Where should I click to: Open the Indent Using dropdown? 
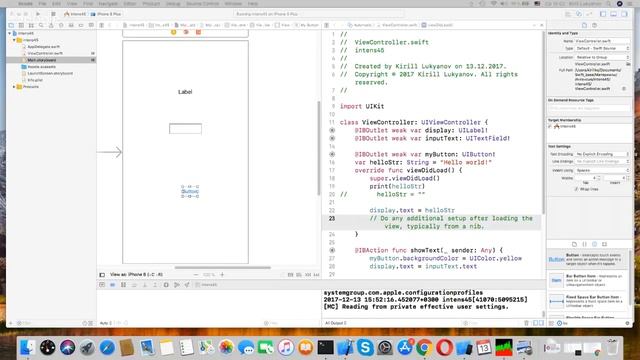pos(602,170)
